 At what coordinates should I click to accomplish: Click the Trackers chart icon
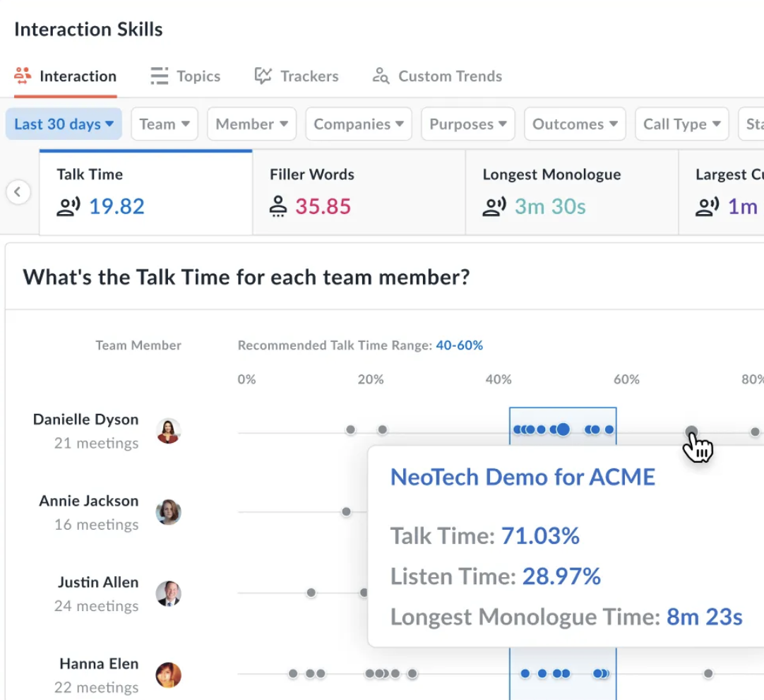click(x=263, y=76)
